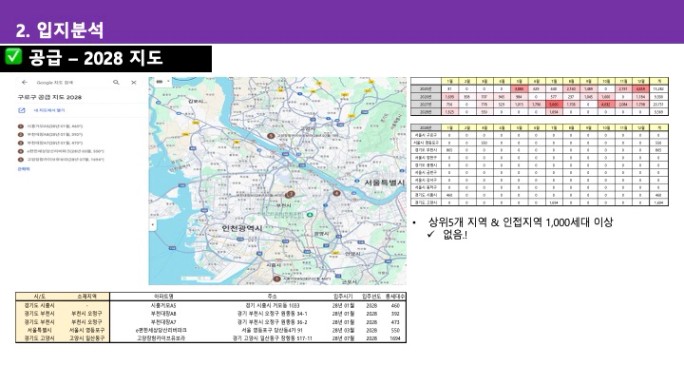684x385 pixels.
Task: Click the blue link below the marker list
Action: coord(24,169)
